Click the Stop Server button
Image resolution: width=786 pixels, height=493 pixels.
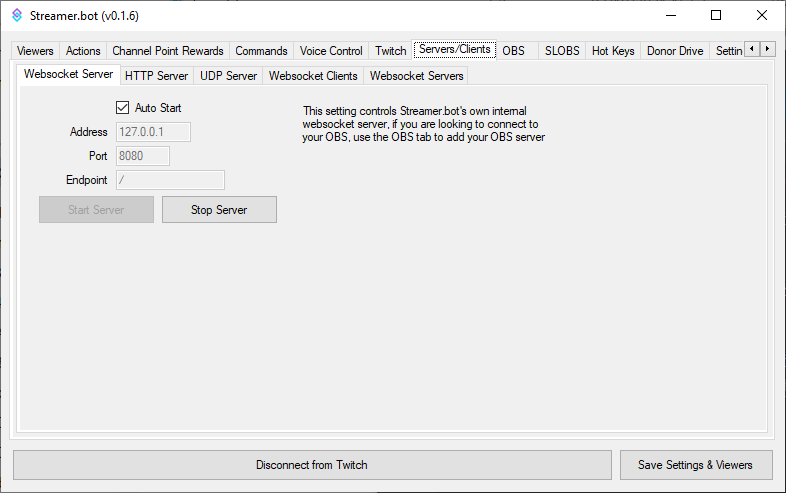[x=219, y=210]
